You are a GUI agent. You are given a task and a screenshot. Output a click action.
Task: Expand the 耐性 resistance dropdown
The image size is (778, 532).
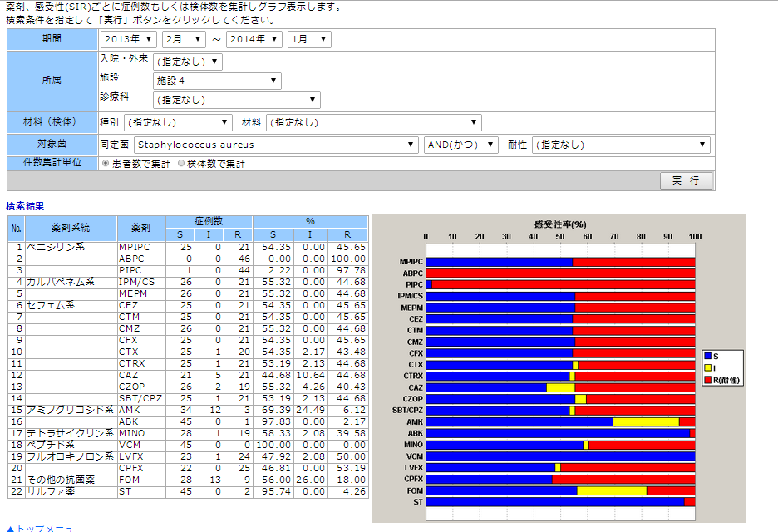621,145
